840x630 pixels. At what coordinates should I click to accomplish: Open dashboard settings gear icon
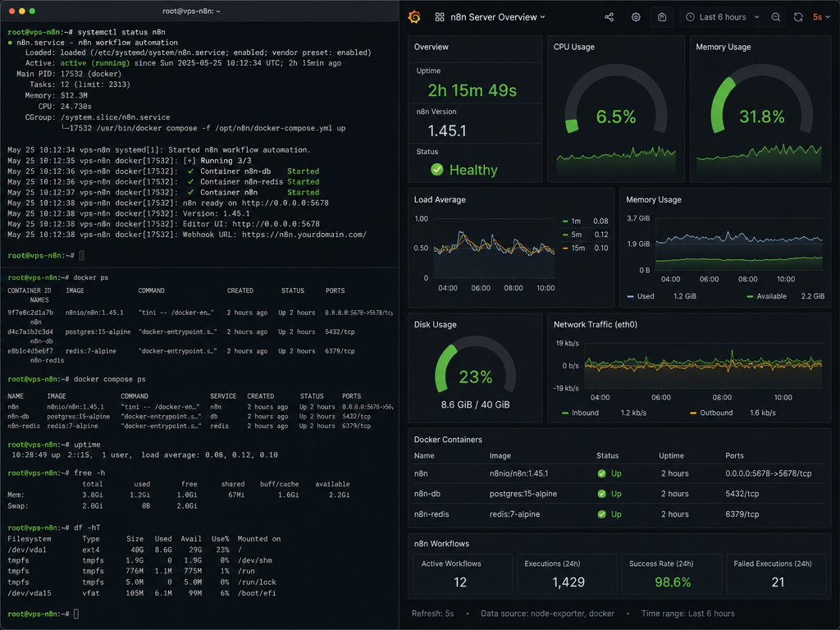636,17
